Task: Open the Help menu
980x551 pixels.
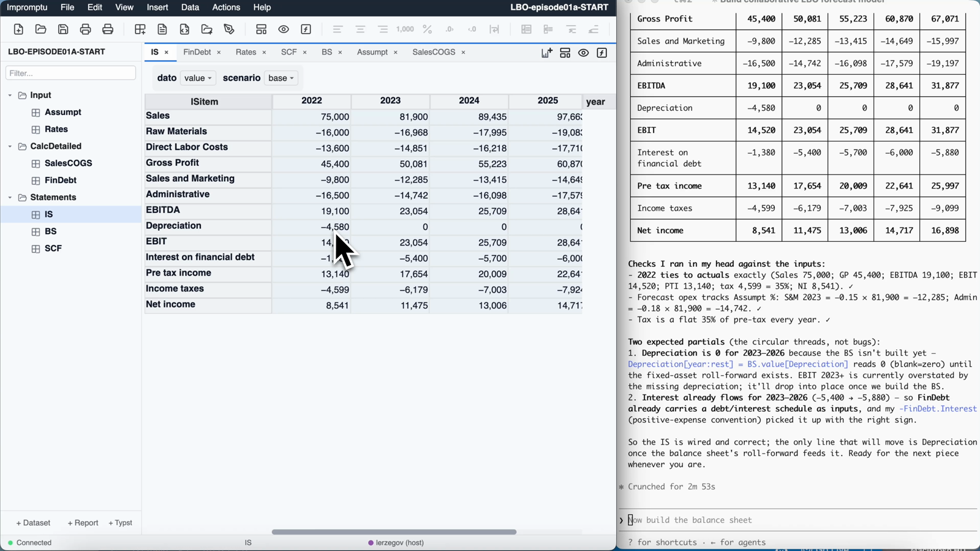Action: (x=262, y=7)
